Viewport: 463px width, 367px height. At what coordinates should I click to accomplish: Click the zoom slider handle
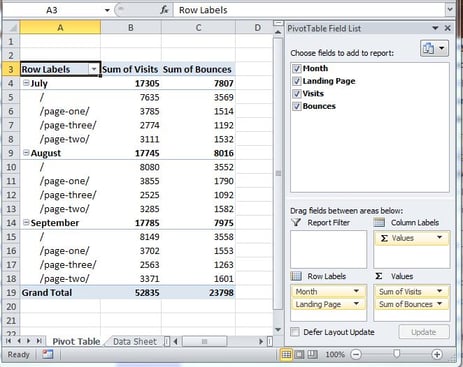pyautogui.click(x=396, y=354)
